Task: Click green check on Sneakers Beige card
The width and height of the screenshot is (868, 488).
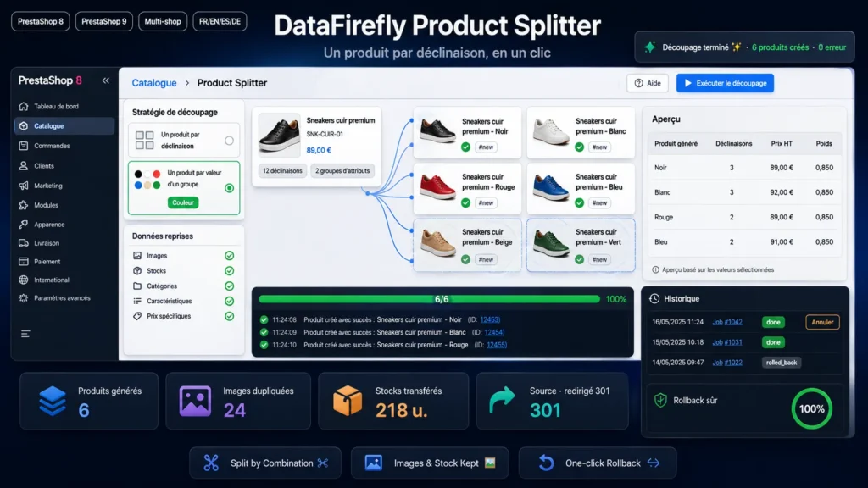Action: [x=465, y=259]
